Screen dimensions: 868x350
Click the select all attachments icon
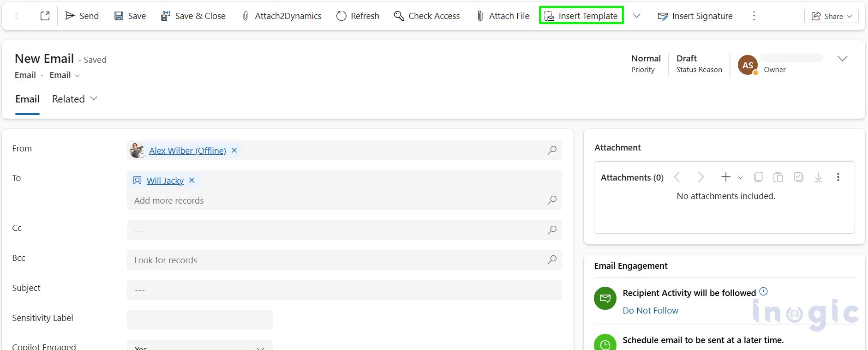point(798,177)
